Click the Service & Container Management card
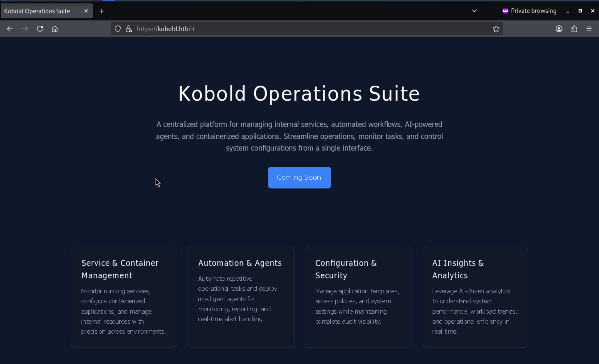The image size is (599, 364). (x=124, y=297)
